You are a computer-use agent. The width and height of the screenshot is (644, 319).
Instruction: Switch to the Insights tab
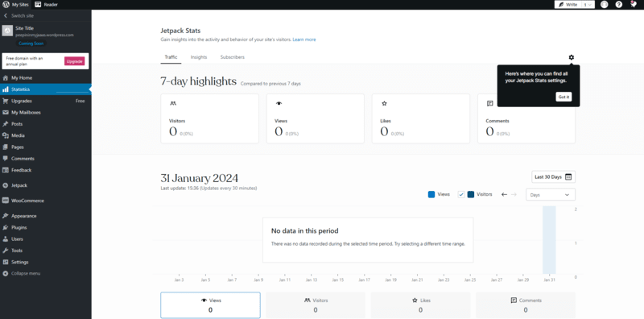tap(199, 57)
